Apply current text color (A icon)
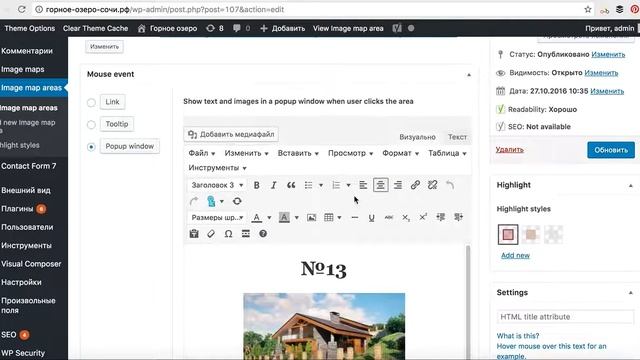The image size is (640, 360). pyautogui.click(x=256, y=218)
